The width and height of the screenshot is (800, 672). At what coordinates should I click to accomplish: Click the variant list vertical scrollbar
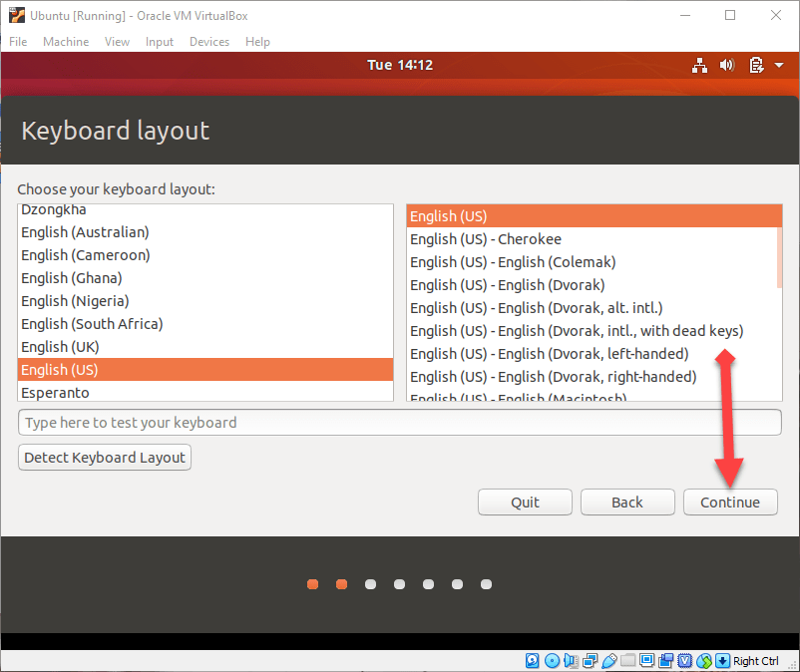(x=780, y=246)
